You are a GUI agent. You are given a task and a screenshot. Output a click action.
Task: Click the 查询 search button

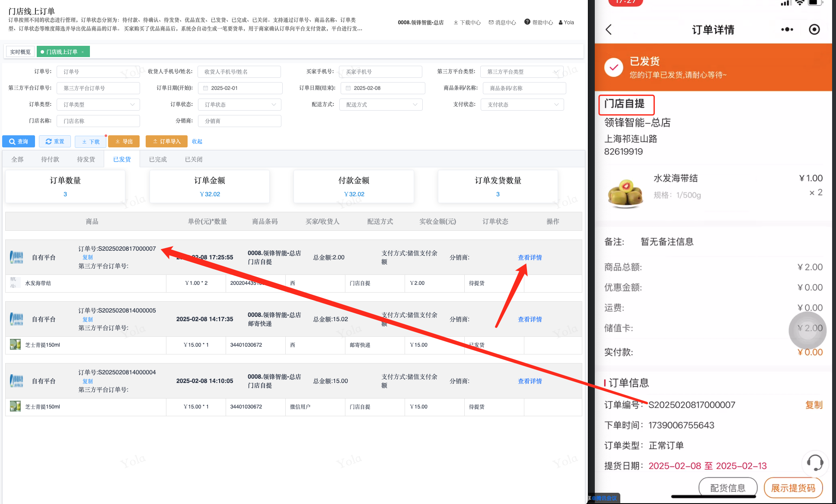click(x=19, y=141)
